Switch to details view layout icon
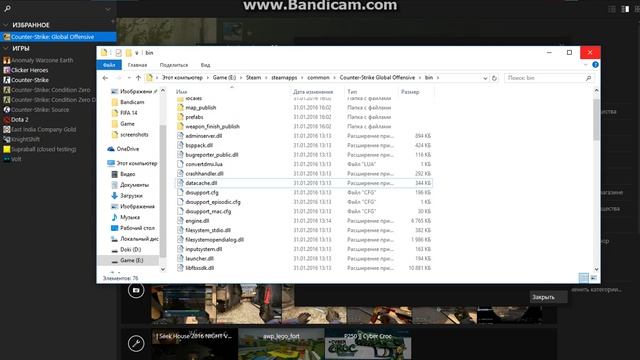The width and height of the screenshot is (640, 360). [584, 278]
